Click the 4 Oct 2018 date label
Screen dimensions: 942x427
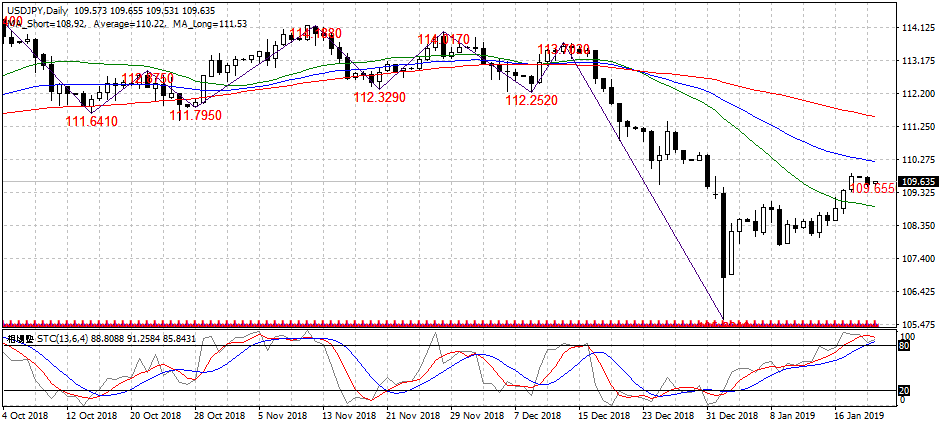(26, 415)
